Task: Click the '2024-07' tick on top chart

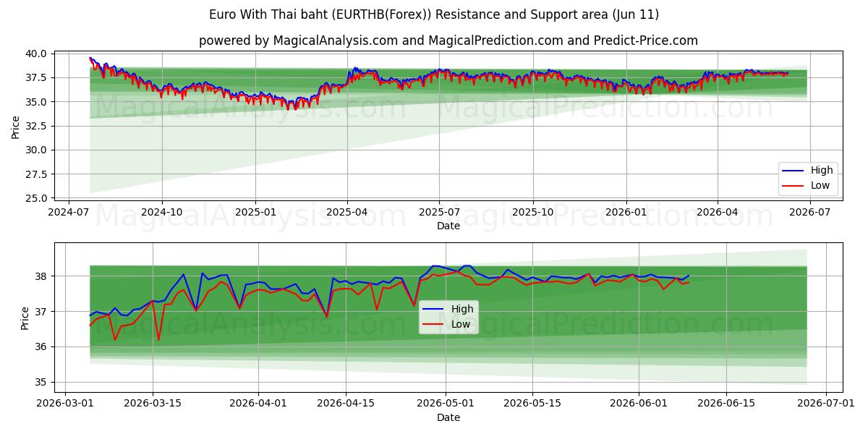Action: [69, 212]
